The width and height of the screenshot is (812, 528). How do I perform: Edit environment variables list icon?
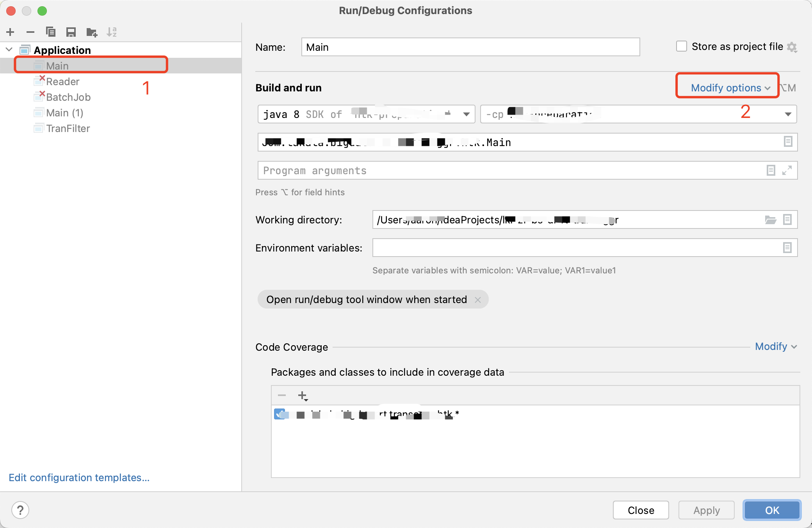pyautogui.click(x=787, y=248)
